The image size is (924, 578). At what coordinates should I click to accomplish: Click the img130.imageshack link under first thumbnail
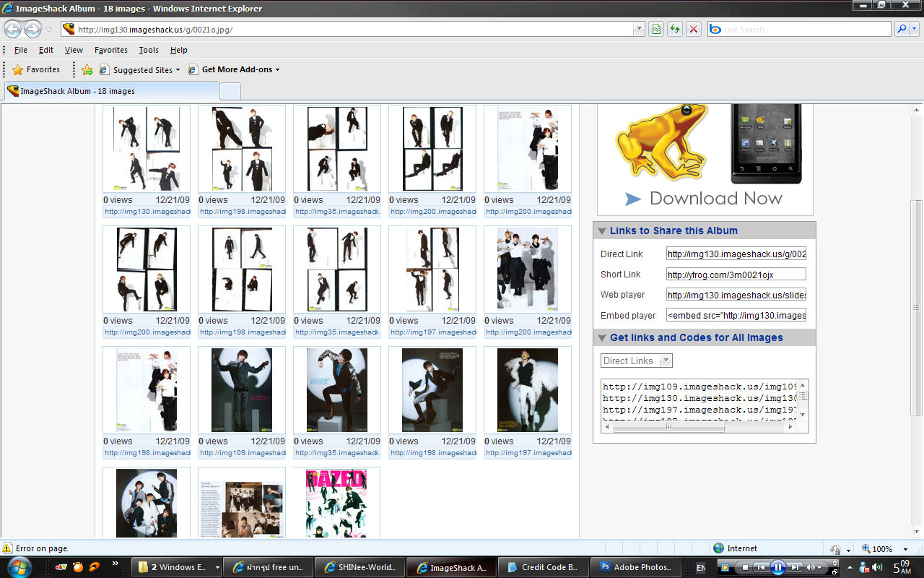point(147,212)
